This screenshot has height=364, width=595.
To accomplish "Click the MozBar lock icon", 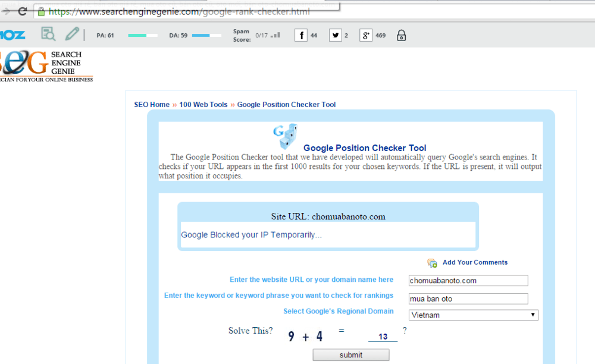I will pos(401,35).
